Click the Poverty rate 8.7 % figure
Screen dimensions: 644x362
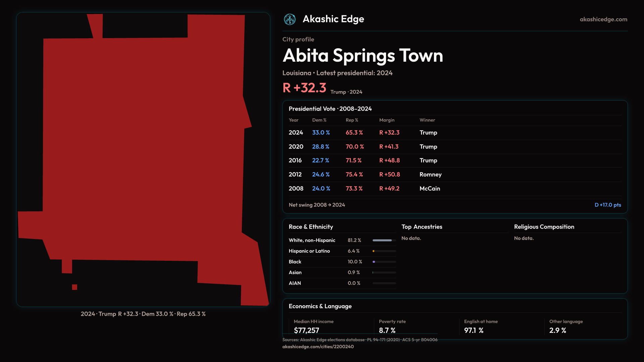point(387,330)
